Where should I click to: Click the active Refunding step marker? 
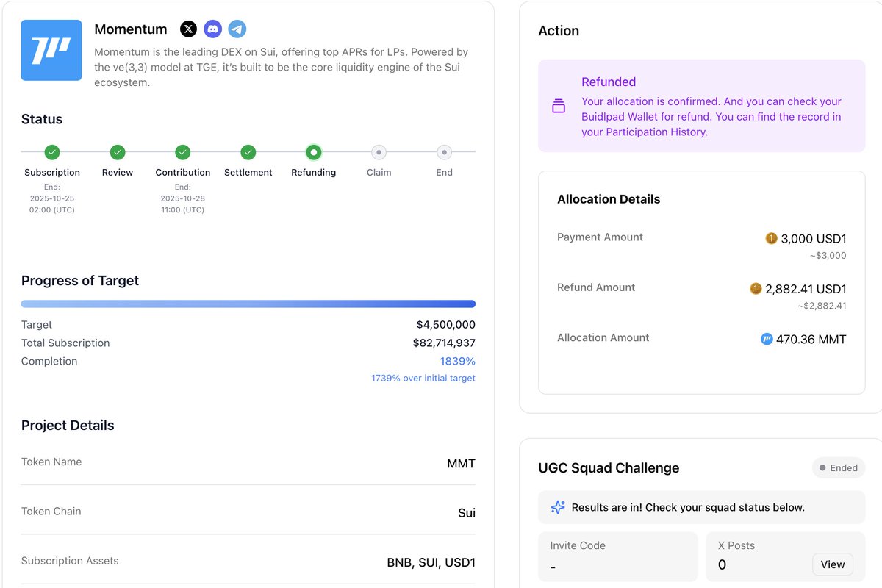[x=314, y=152]
